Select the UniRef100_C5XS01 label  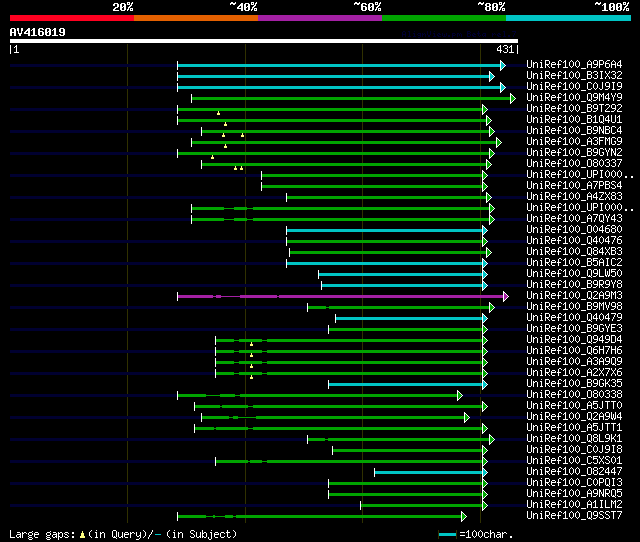tap(574, 461)
